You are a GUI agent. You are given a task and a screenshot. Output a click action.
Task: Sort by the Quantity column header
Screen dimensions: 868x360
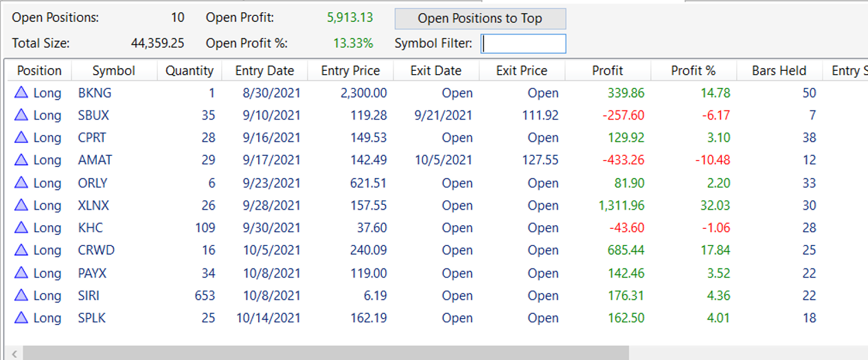coord(189,71)
